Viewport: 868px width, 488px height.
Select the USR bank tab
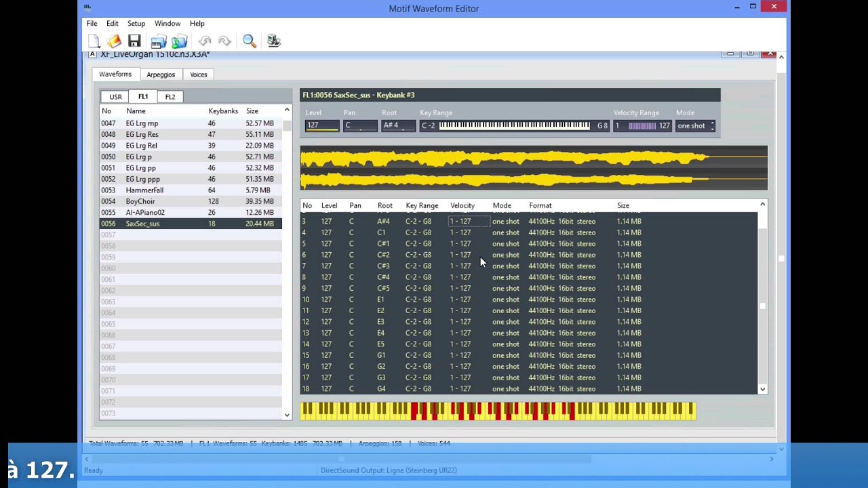(x=116, y=97)
